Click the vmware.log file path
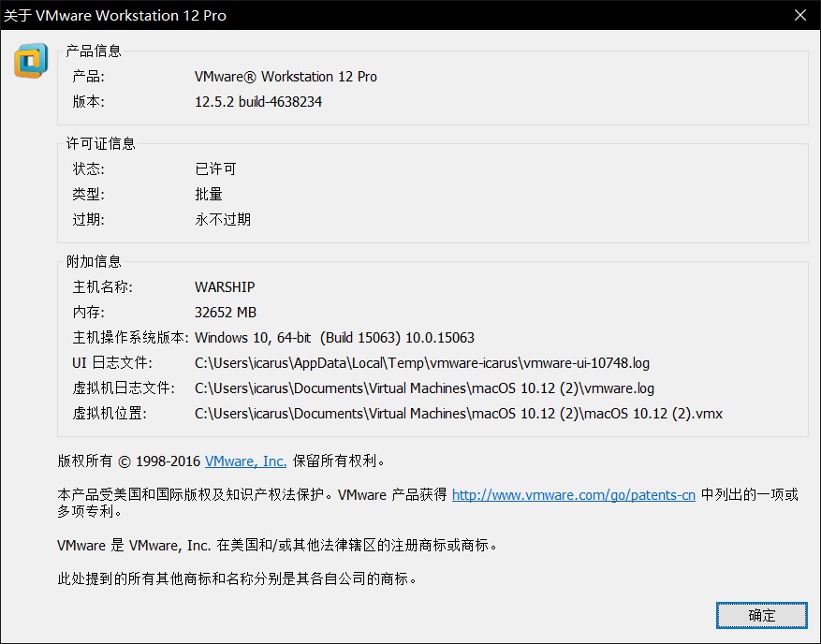The width and height of the screenshot is (821, 644). (x=424, y=388)
